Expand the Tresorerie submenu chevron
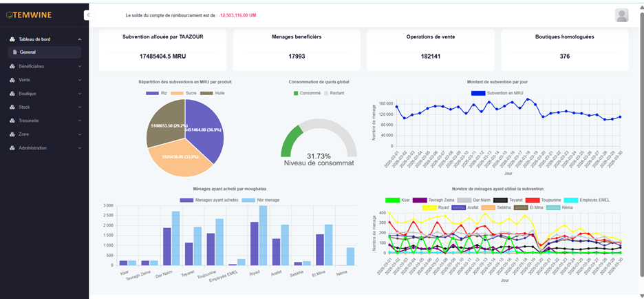Screen dimensions: 644x299 [x=80, y=121]
